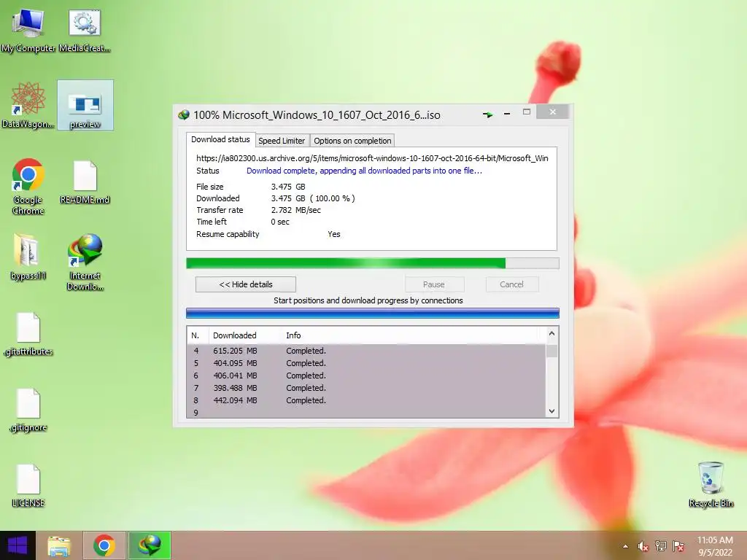Click the archive.org download URL text
747x560 pixels.
372,158
